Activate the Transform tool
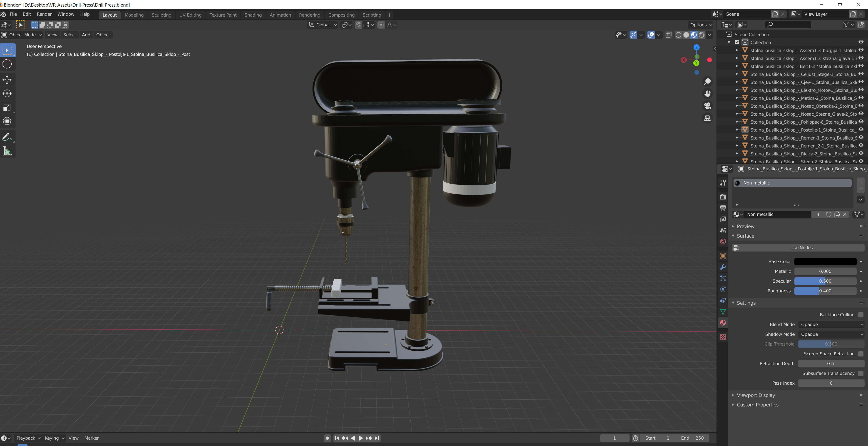868x446 pixels. click(7, 121)
